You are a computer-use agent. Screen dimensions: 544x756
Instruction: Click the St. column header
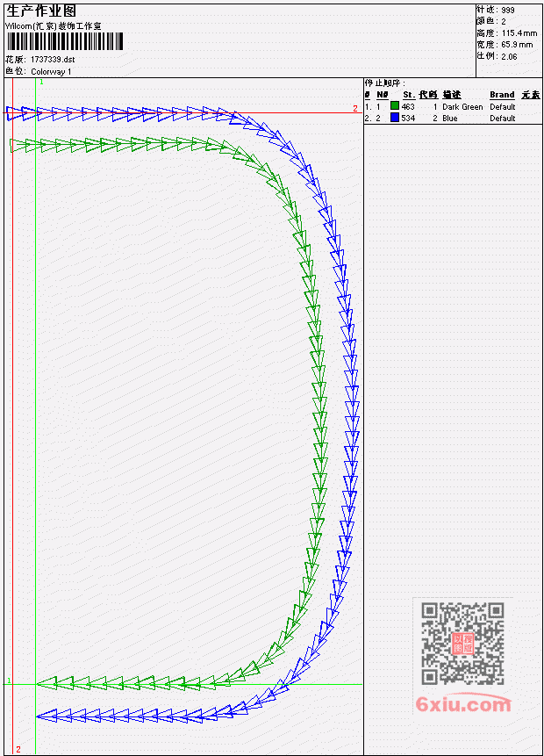[409, 95]
